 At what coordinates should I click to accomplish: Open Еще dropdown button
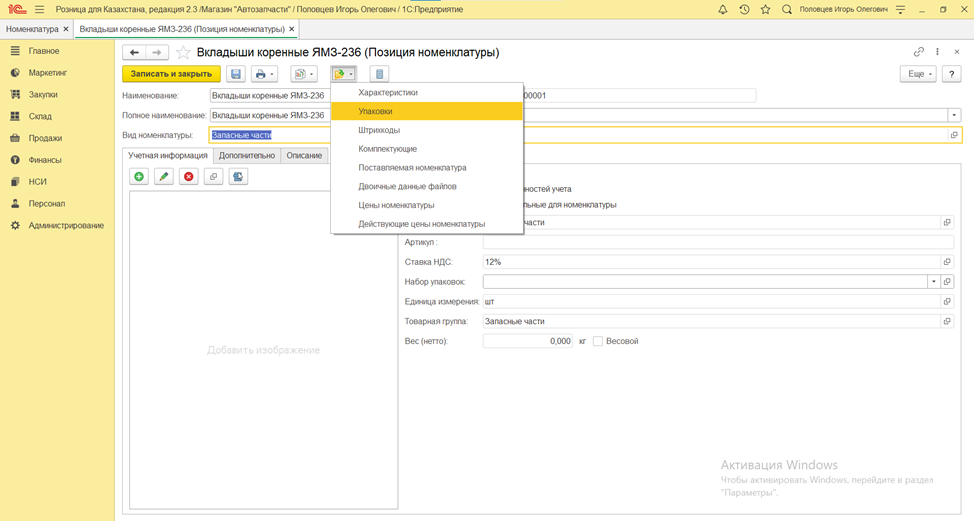(x=918, y=74)
